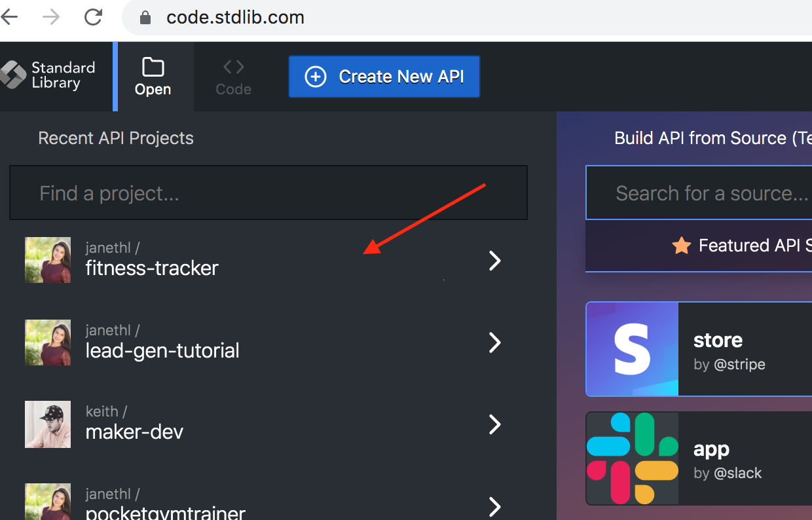
Task: Click the Build API from Source heading
Action: click(x=713, y=138)
